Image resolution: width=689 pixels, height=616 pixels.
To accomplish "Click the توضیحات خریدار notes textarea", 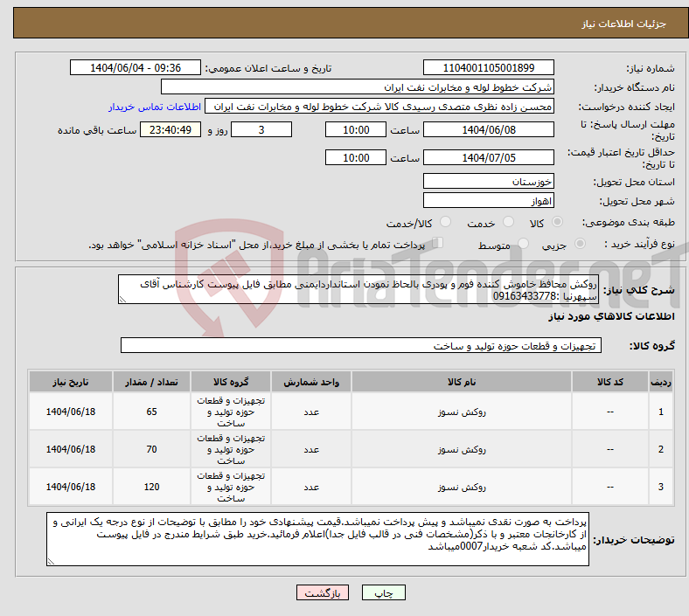I will coord(317,539).
